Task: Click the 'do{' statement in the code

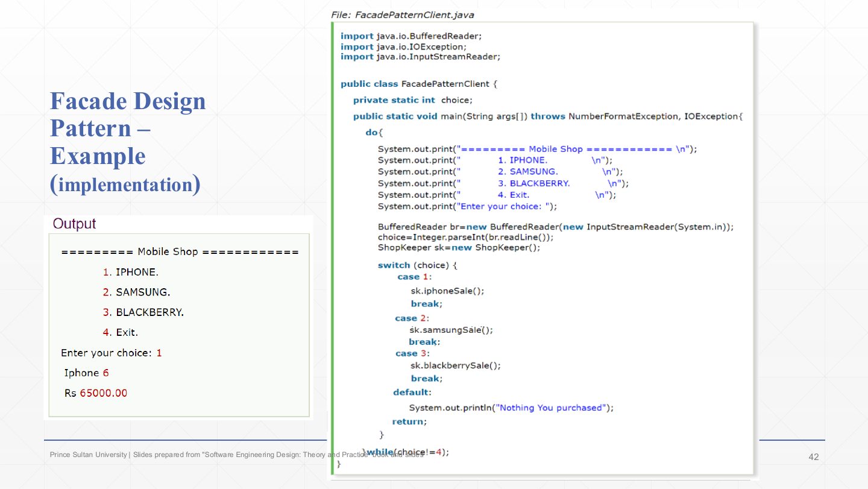Action: [374, 133]
